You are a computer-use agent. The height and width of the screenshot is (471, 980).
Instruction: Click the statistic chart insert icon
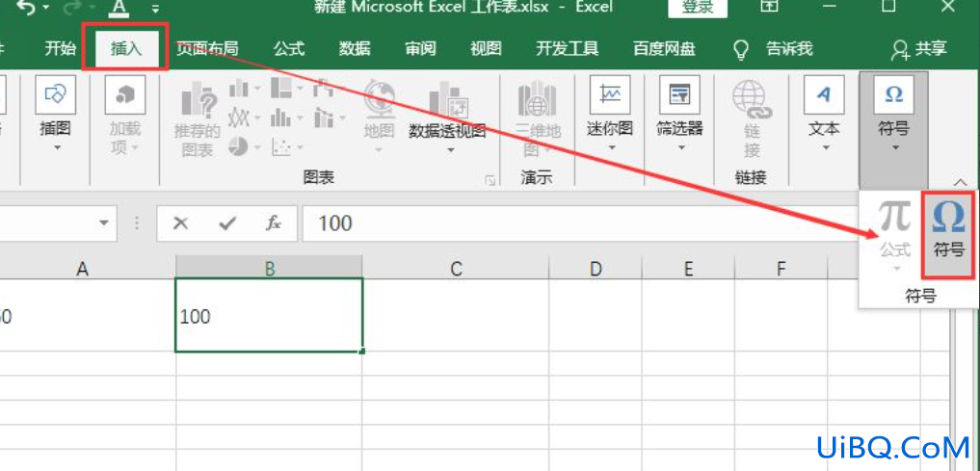point(285,117)
